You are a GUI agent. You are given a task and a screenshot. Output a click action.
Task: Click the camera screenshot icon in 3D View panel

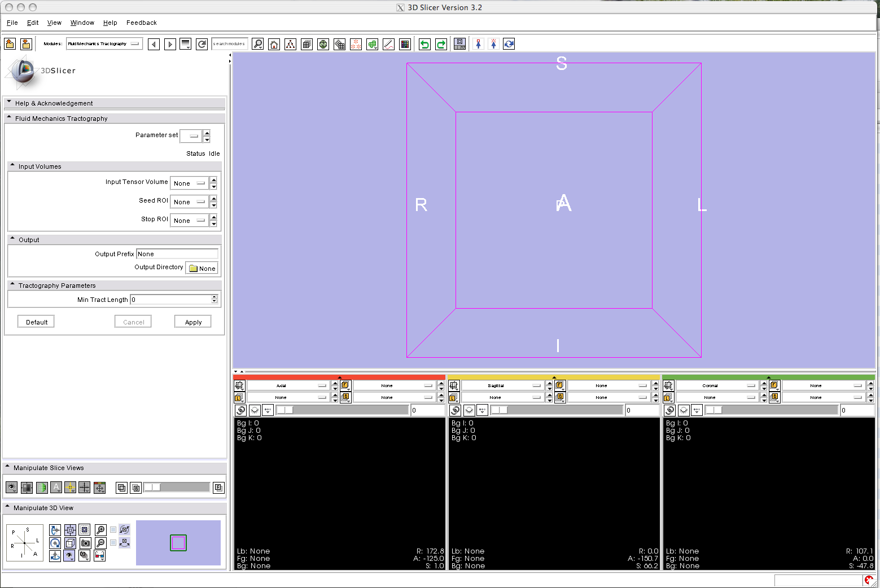click(85, 543)
